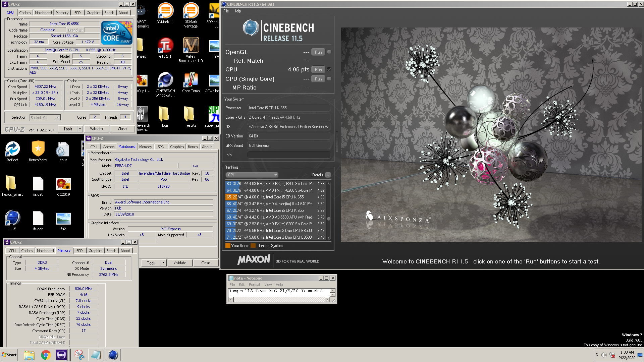Click the Info field in Your System
644x362 pixels.
coord(289,155)
